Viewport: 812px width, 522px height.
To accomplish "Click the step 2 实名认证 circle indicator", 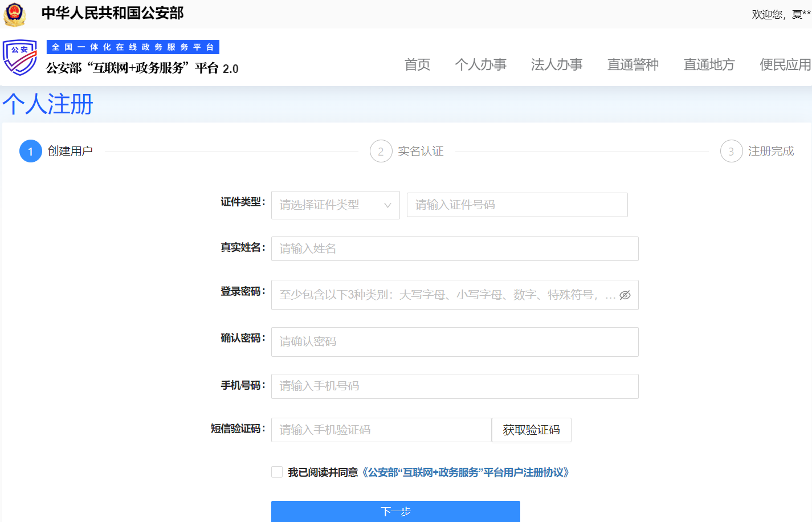I will [381, 151].
